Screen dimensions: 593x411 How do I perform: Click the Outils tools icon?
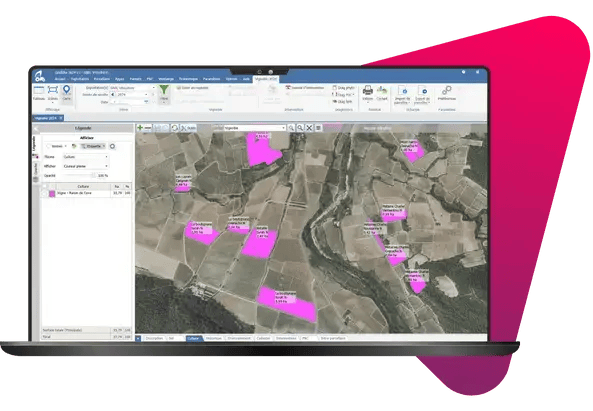[x=188, y=128]
